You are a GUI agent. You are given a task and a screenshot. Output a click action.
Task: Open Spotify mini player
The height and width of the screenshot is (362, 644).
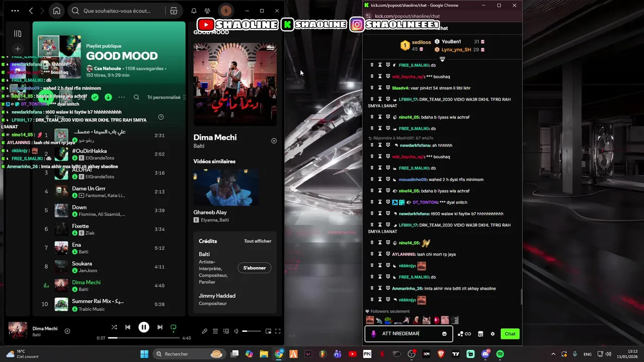[x=268, y=331]
